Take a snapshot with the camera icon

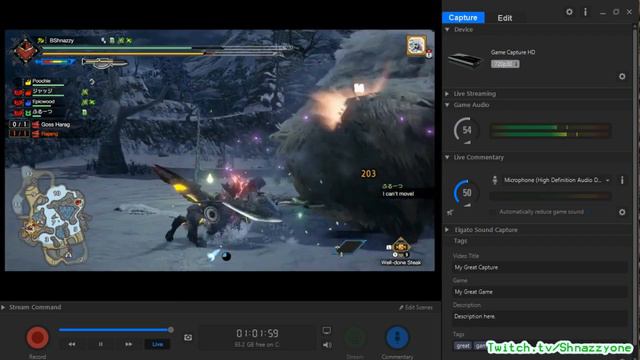(x=188, y=338)
